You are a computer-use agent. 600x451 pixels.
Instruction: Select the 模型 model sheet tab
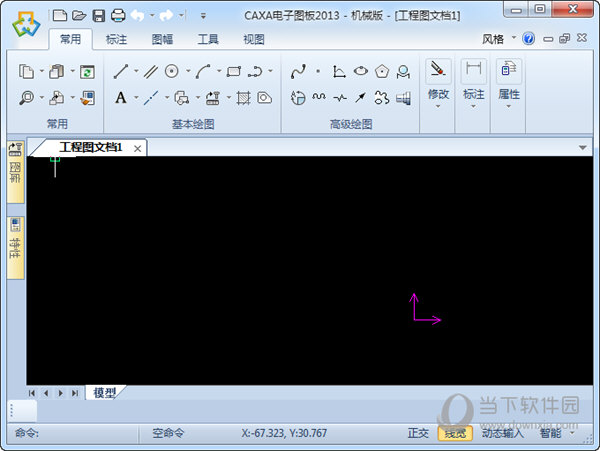coord(104,392)
